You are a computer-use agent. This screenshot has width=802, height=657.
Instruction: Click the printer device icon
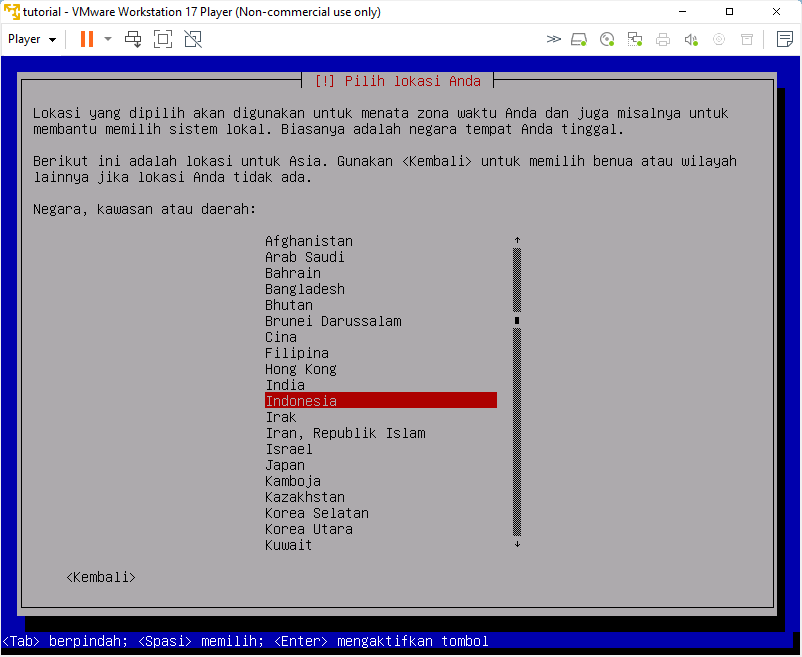[x=663, y=39]
